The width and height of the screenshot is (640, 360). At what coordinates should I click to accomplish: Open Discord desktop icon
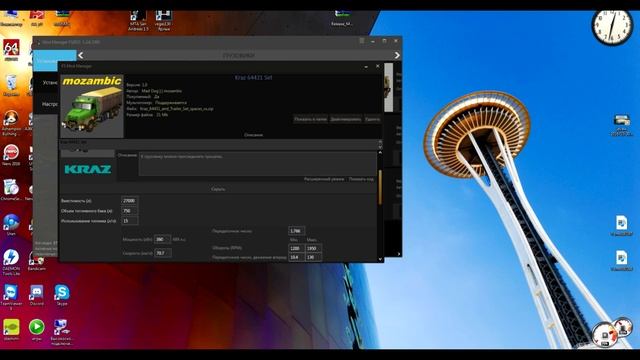coord(36,295)
